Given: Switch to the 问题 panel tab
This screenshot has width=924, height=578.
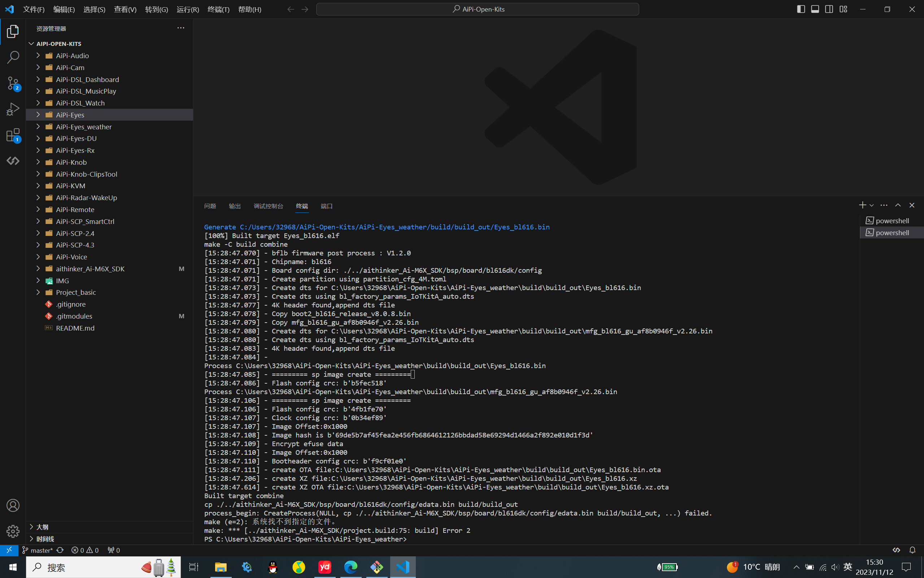Looking at the screenshot, I should click(210, 206).
